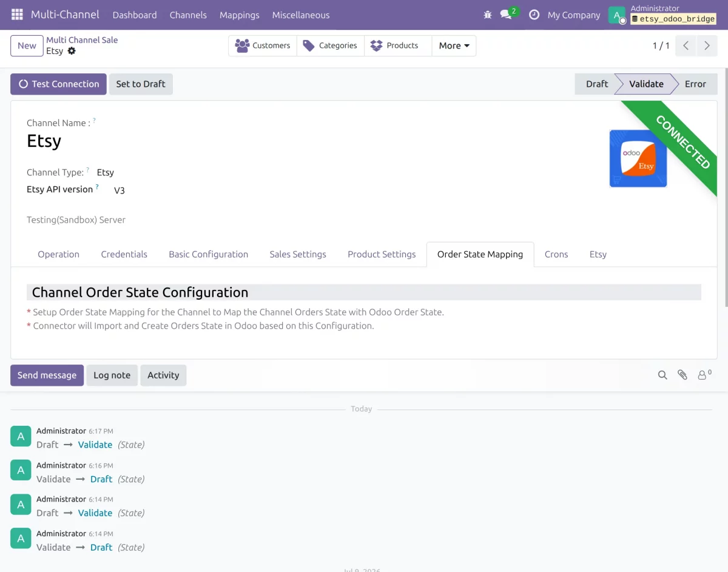Open the debug bug icon menu
Screen dimensions: 728x572
[x=488, y=15]
